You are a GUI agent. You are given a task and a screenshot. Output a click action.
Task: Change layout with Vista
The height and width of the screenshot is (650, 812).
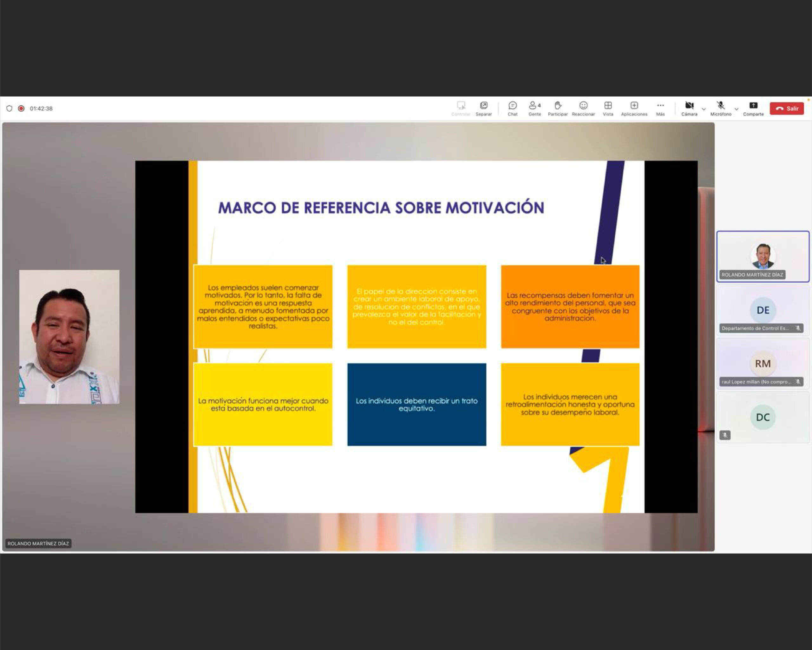coord(608,109)
